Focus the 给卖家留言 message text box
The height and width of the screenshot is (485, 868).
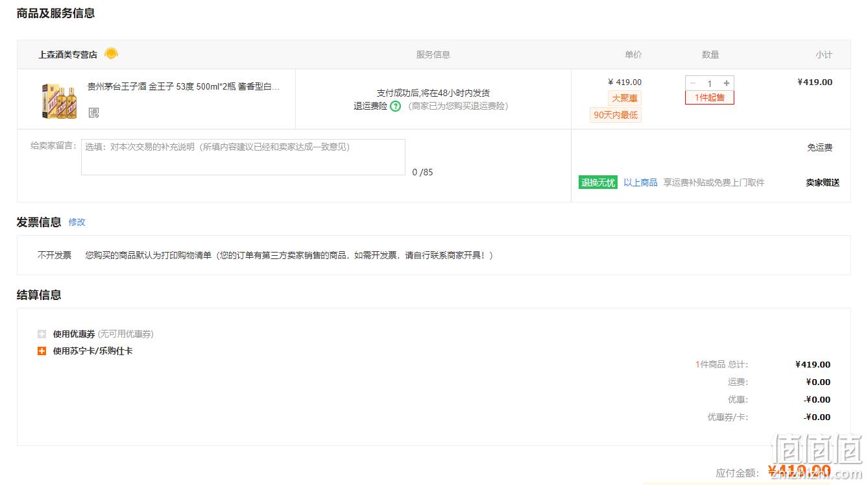[243, 157]
